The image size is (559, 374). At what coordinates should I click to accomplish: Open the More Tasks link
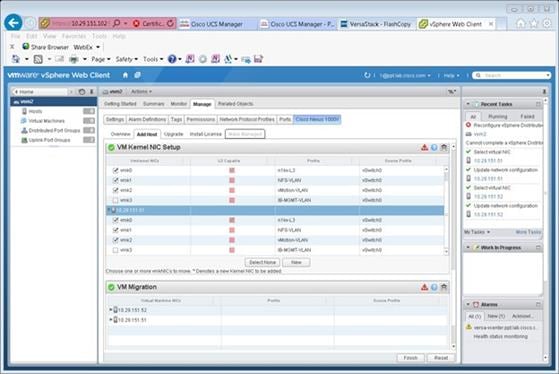click(x=528, y=232)
